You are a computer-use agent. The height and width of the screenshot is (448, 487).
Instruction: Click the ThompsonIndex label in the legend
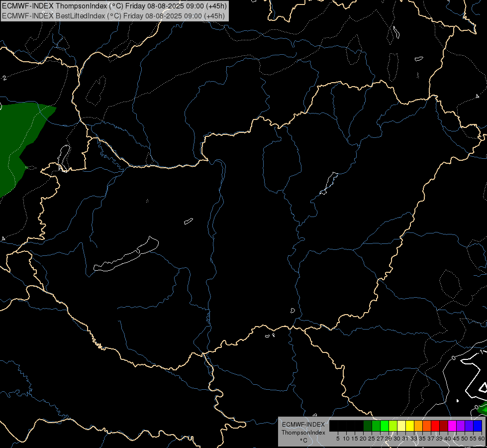point(303,433)
